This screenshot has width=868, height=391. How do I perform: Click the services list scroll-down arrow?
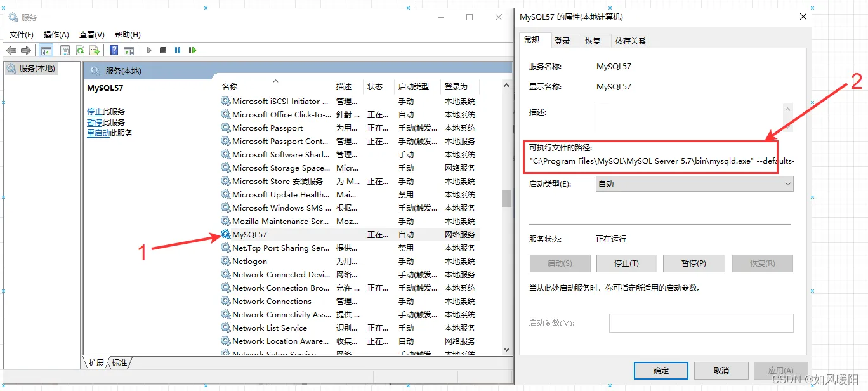(x=506, y=349)
